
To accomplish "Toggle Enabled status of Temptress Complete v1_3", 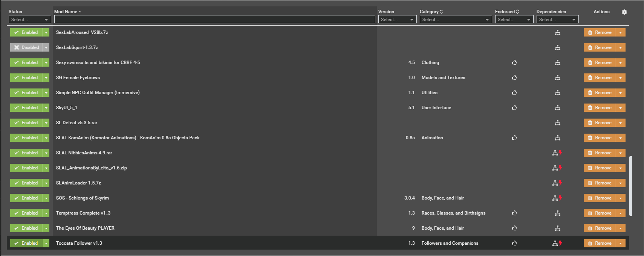I will point(26,213).
